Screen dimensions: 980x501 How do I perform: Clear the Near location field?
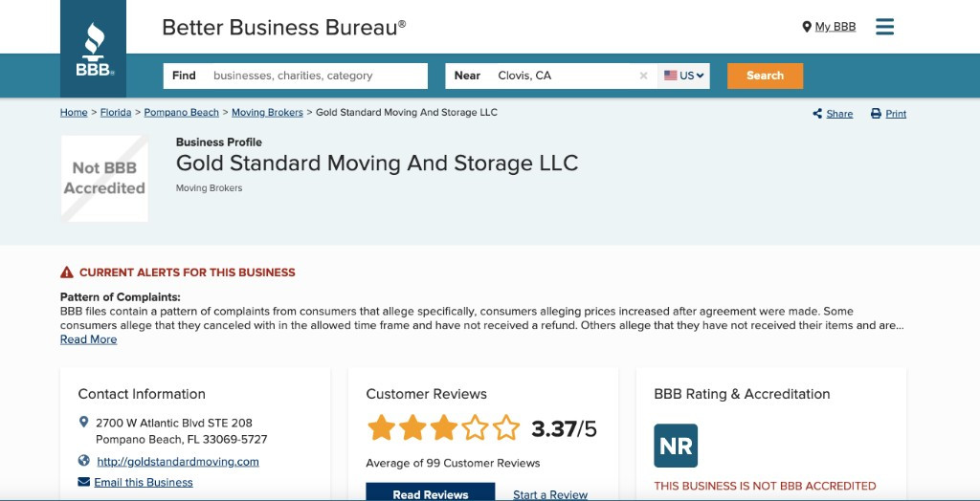pos(643,76)
